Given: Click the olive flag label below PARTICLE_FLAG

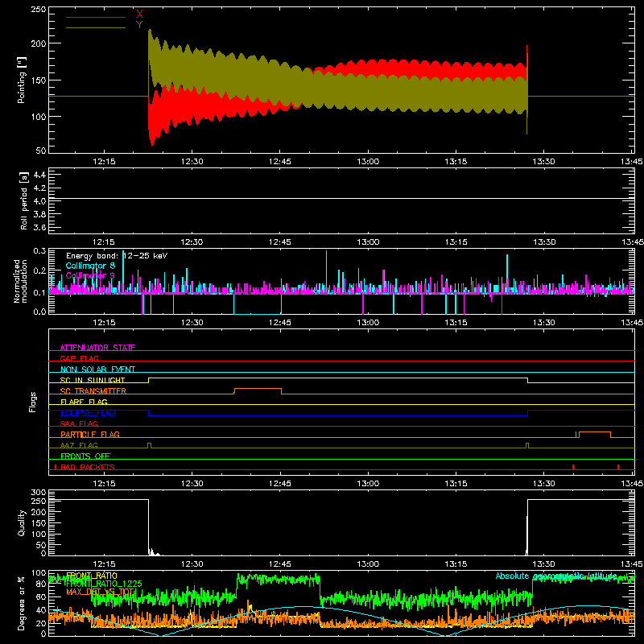Looking at the screenshot, I should [x=79, y=445].
